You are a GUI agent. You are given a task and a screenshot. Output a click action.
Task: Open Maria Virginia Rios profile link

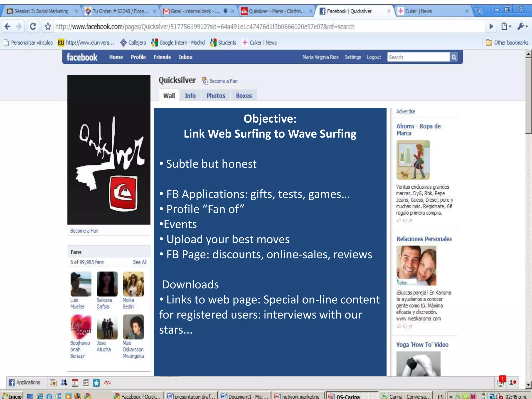320,57
